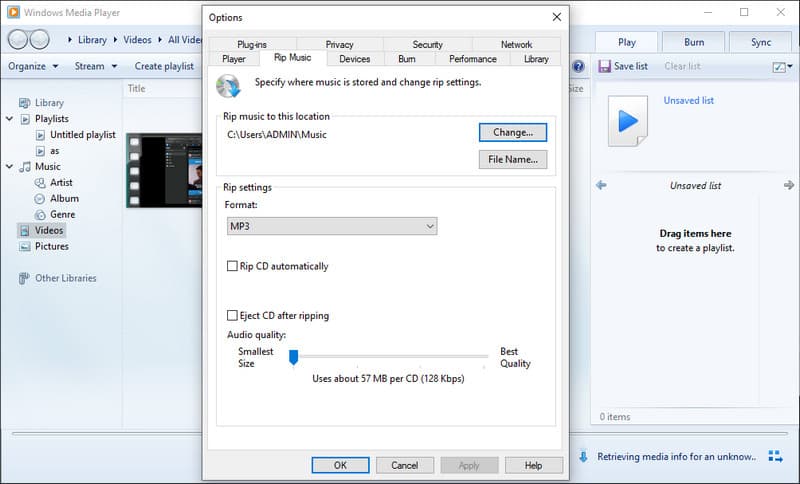
Task: Go to next list using right arrow
Action: pyautogui.click(x=789, y=185)
